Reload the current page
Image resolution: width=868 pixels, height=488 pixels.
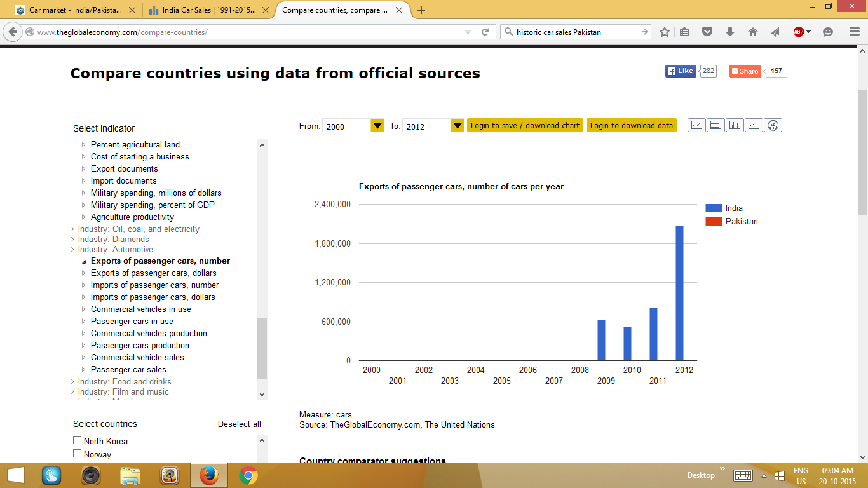[x=485, y=32]
